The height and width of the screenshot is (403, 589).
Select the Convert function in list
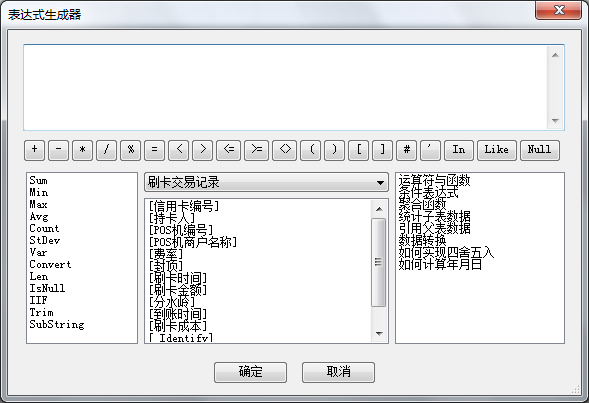50,264
